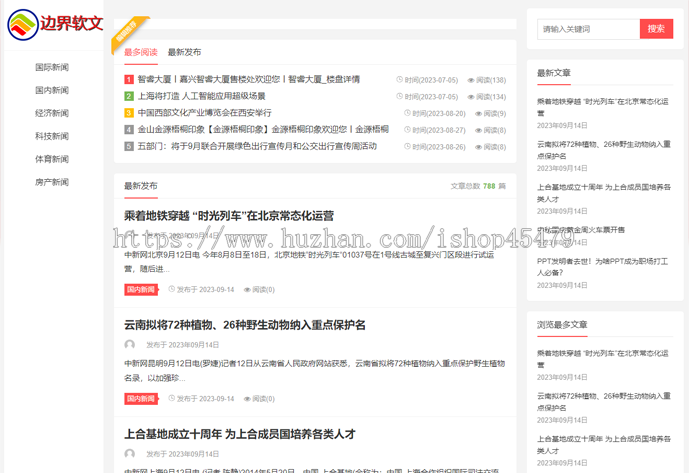Image resolution: width=689 pixels, height=473 pixels.
Task: Click eye icon in 五部门 row
Action: (x=479, y=147)
